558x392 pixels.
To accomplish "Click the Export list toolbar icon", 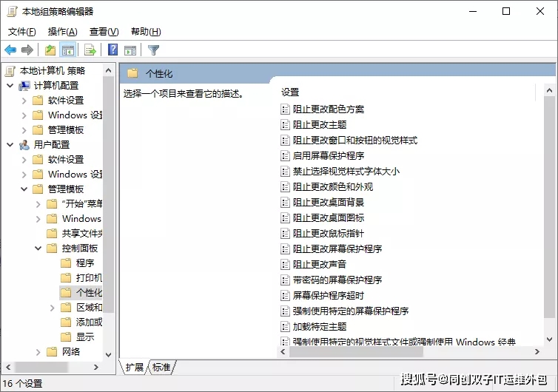I will [90, 50].
